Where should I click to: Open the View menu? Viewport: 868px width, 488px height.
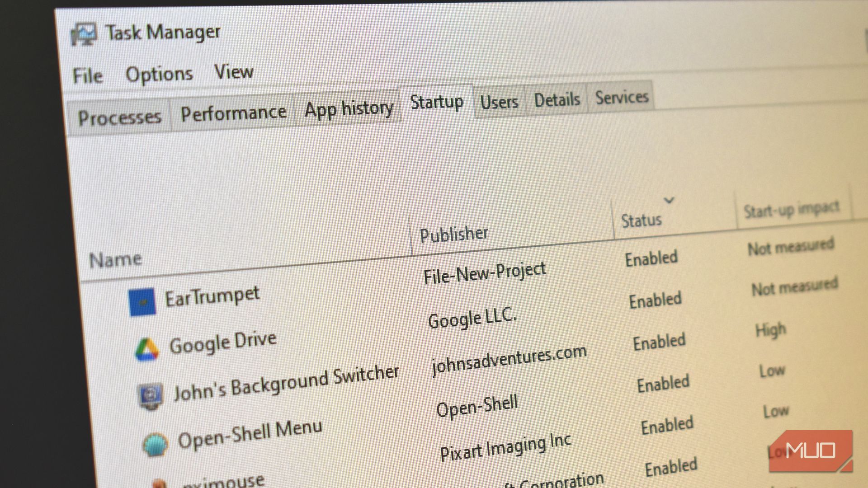pos(233,70)
